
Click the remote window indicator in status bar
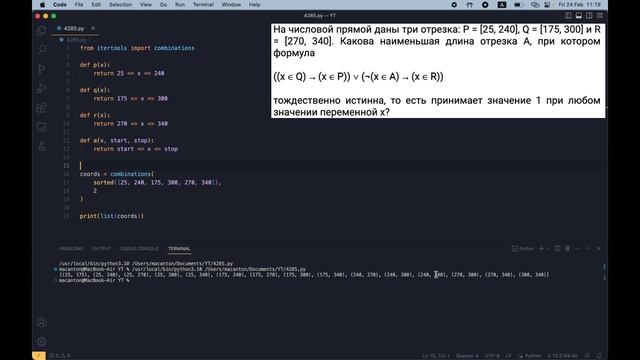coord(39,356)
